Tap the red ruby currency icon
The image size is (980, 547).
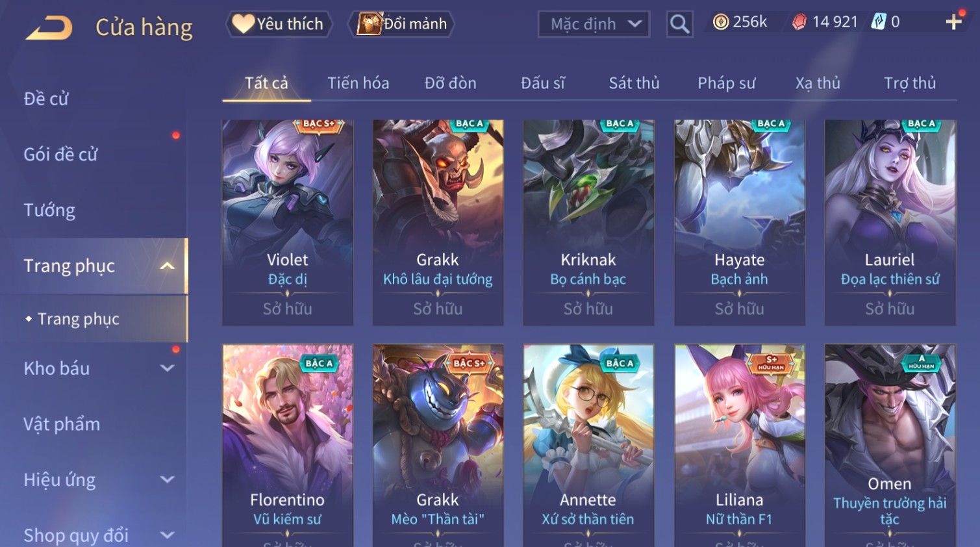(x=799, y=22)
